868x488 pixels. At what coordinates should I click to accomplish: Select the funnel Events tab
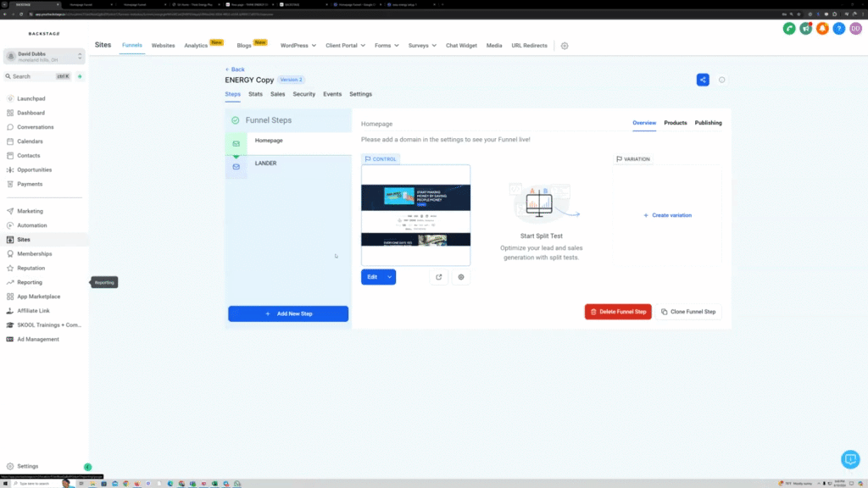332,94
